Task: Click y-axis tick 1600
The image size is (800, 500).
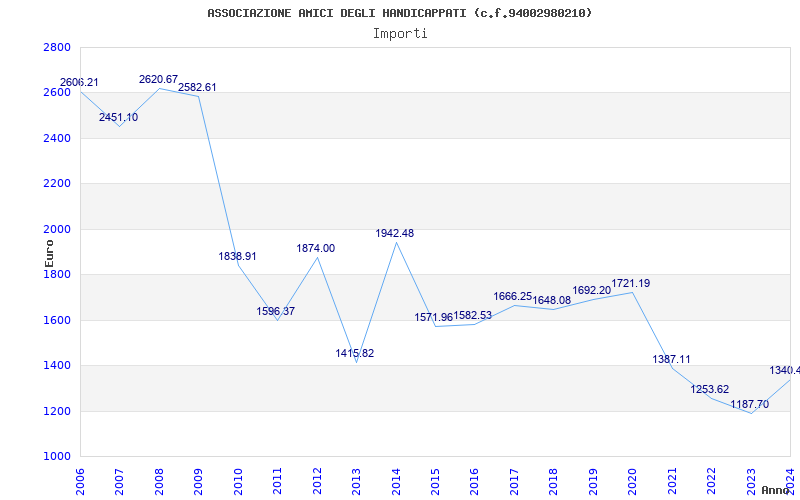Action: pos(57,320)
